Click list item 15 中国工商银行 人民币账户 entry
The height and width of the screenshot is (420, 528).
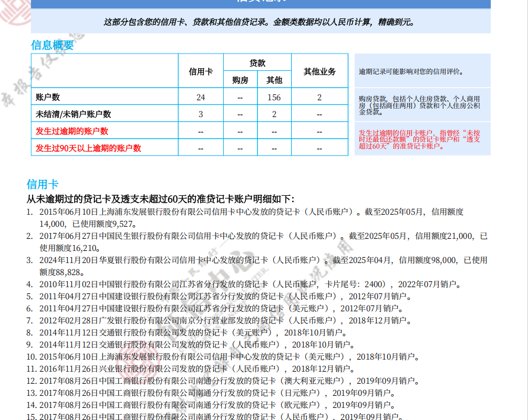215,417
